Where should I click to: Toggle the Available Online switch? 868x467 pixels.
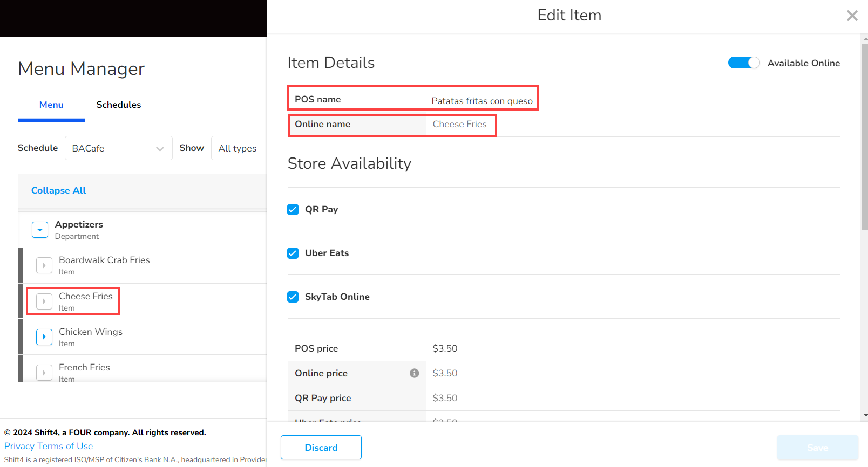click(x=743, y=63)
